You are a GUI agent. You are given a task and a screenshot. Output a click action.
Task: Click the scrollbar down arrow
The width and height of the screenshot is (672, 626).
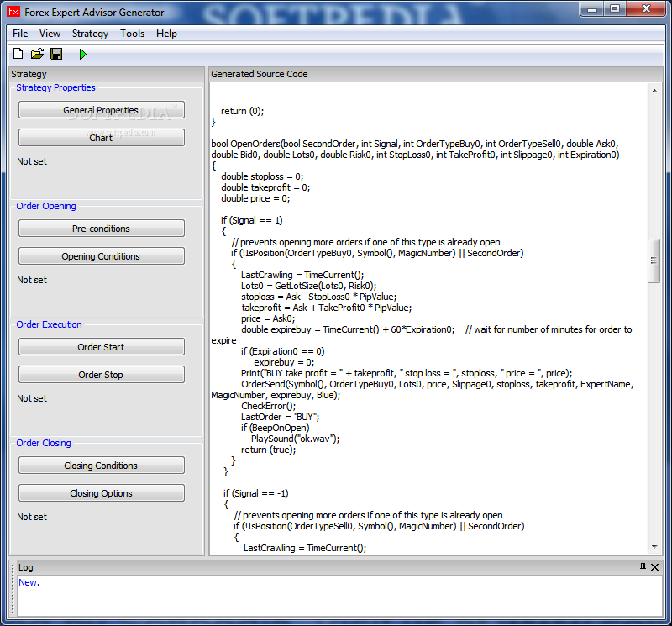tap(654, 547)
